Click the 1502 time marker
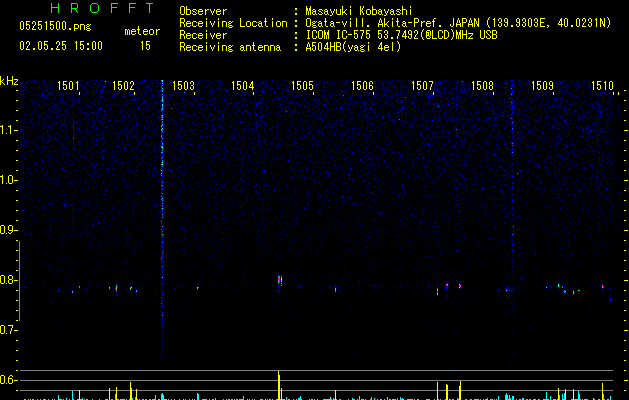Screen dimensions: 629x400 point(123,86)
